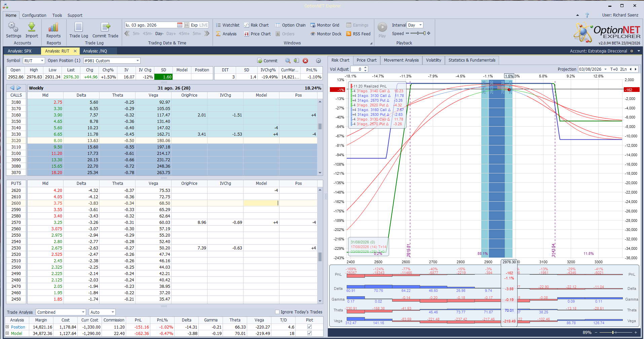644x339 pixels.
Task: Toggle the candlestick button beside the calendar
Action: coord(187,25)
